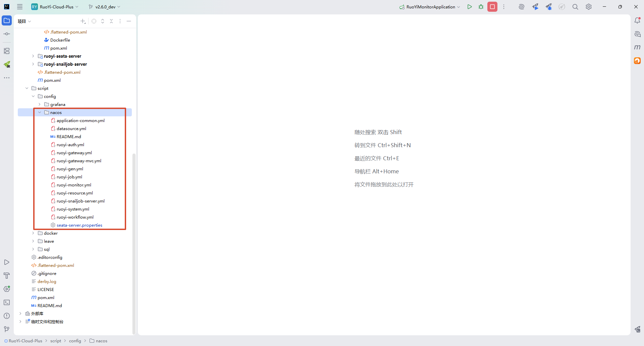Open the Maven tool window
This screenshot has height=346, width=644.
click(637, 47)
